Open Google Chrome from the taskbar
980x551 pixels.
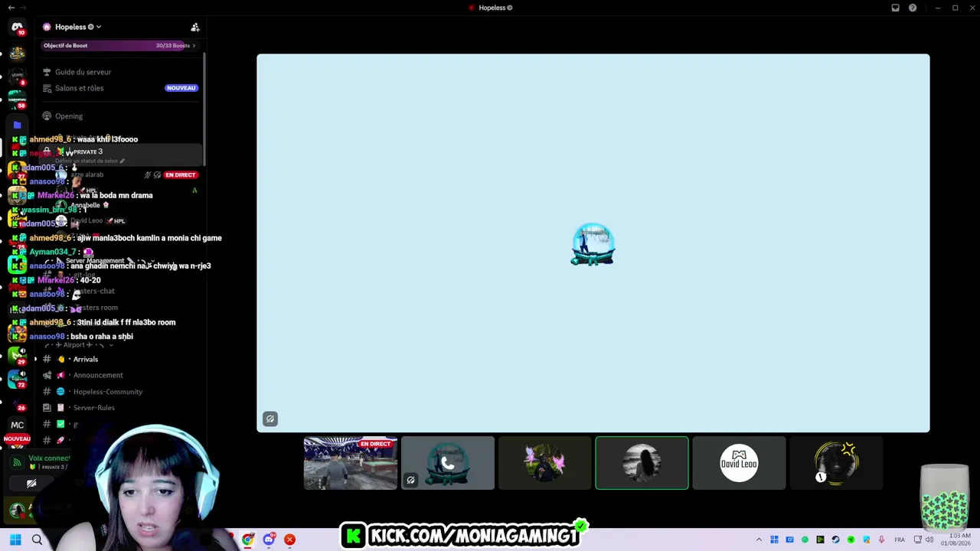248,540
